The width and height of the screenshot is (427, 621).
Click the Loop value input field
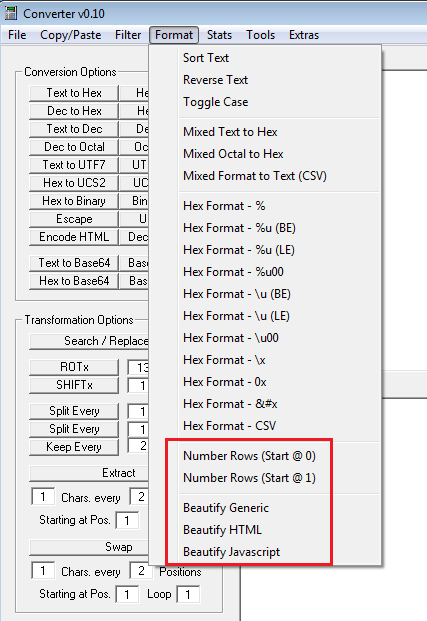coord(187,594)
